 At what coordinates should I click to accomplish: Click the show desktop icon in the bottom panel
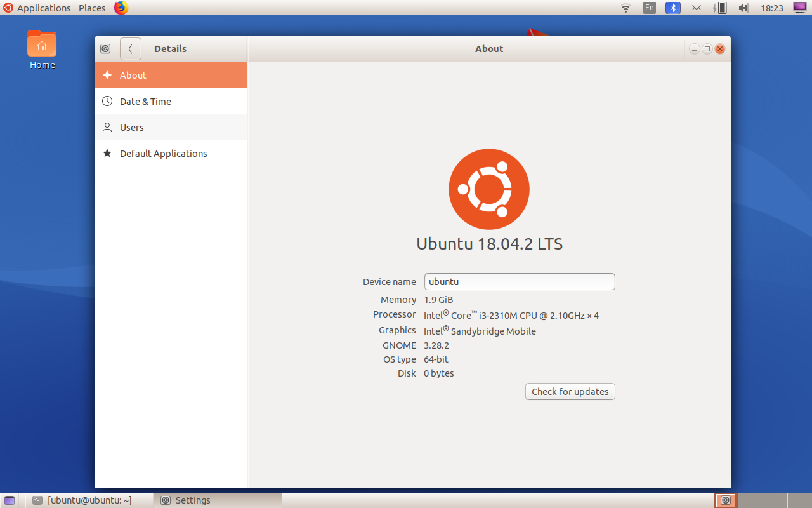point(10,500)
